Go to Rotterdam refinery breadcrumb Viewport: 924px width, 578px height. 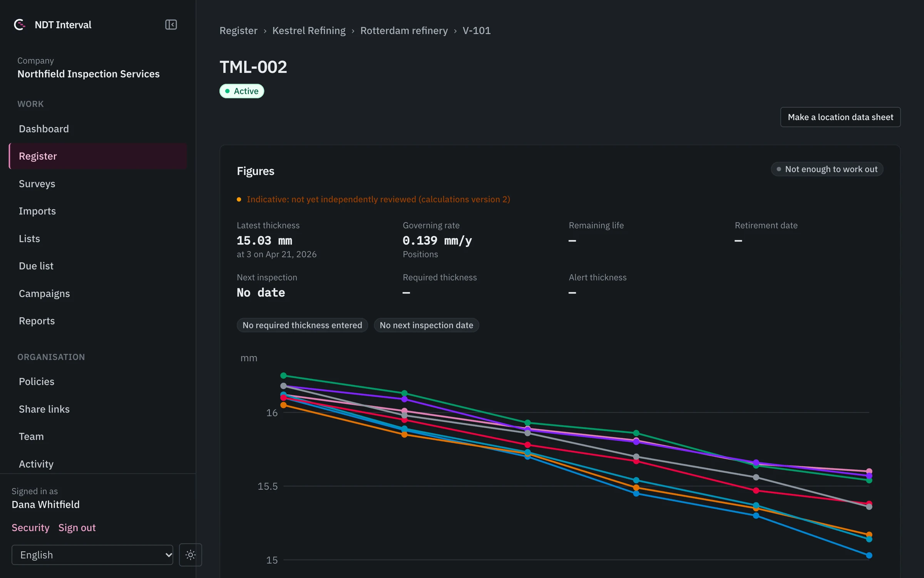[x=404, y=30]
